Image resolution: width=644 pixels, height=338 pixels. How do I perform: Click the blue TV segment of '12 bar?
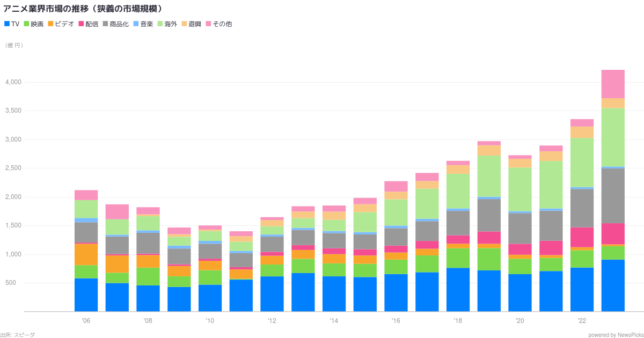272,294
